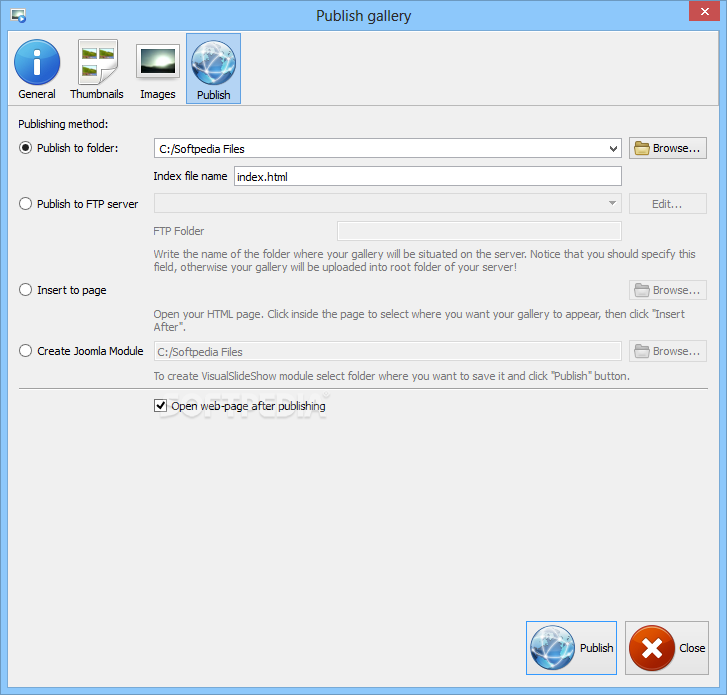Select the Publish tab with globe icon
The width and height of the screenshot is (727, 695).
tap(213, 69)
